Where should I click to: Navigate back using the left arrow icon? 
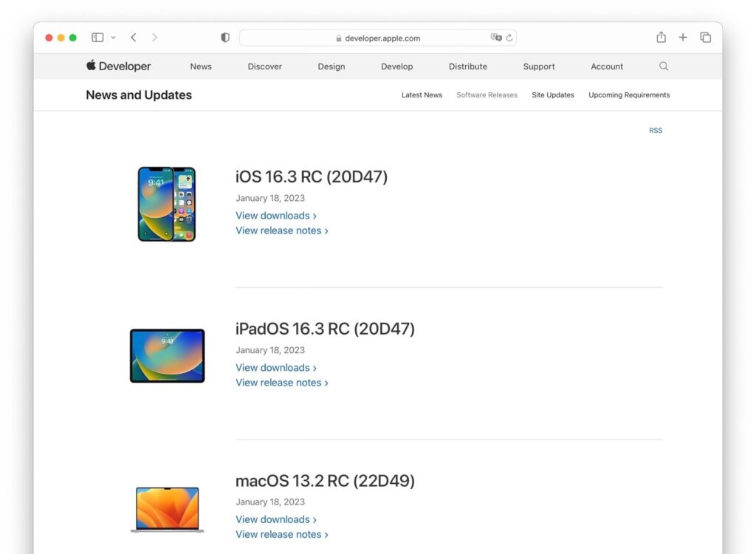click(133, 37)
